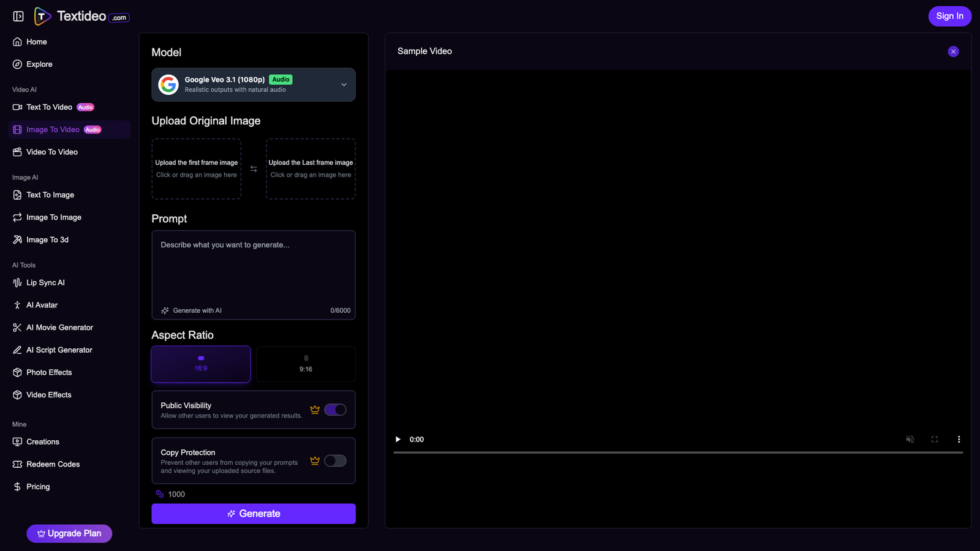Click the Video Effects cube icon

coord(17,395)
